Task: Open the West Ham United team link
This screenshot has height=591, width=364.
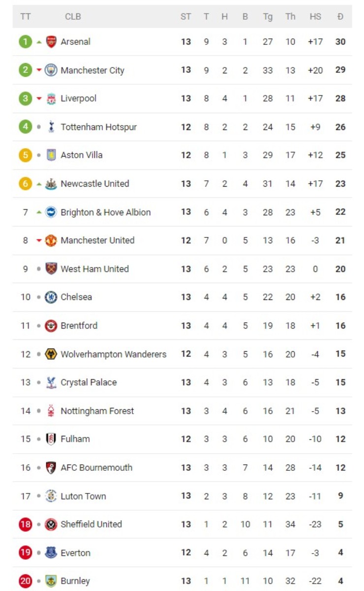Action: click(94, 269)
